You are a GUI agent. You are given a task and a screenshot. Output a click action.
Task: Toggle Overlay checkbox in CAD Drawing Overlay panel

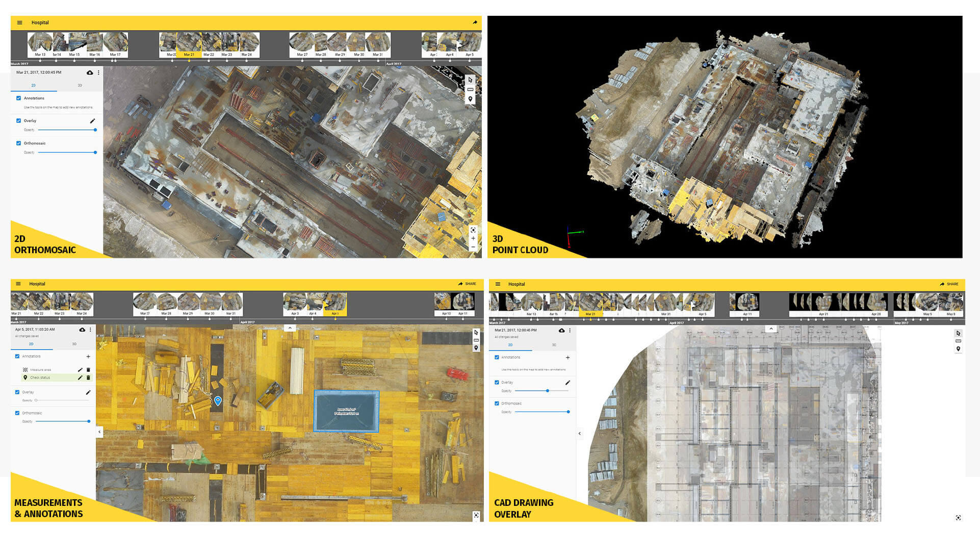point(497,382)
